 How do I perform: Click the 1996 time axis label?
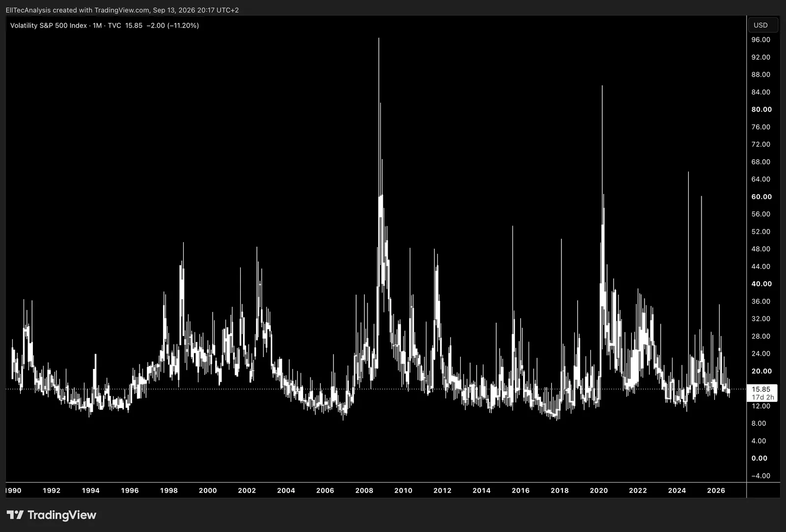coord(130,490)
